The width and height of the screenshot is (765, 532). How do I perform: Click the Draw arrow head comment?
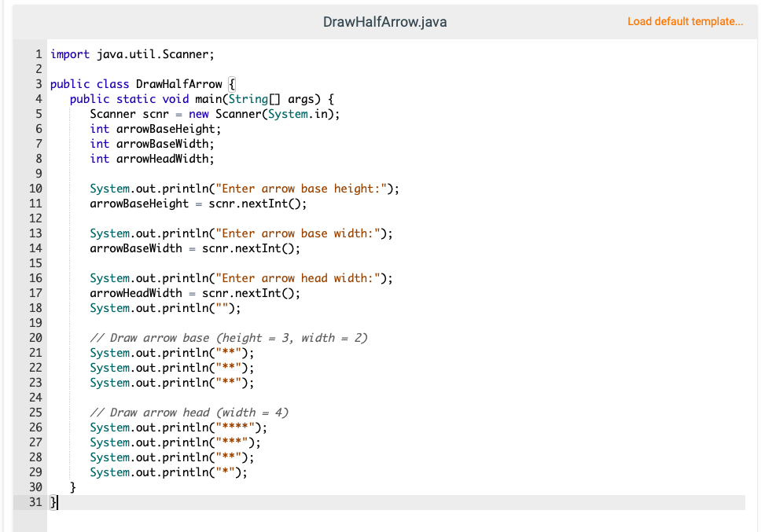click(189, 413)
